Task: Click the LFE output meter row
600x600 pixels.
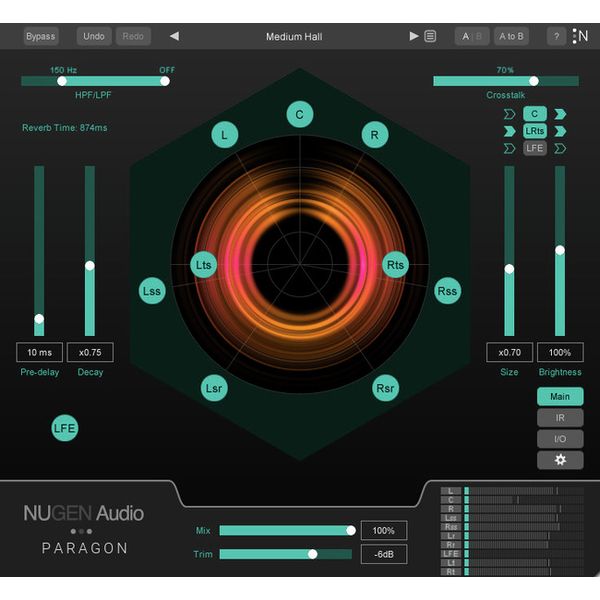Action: [x=512, y=554]
